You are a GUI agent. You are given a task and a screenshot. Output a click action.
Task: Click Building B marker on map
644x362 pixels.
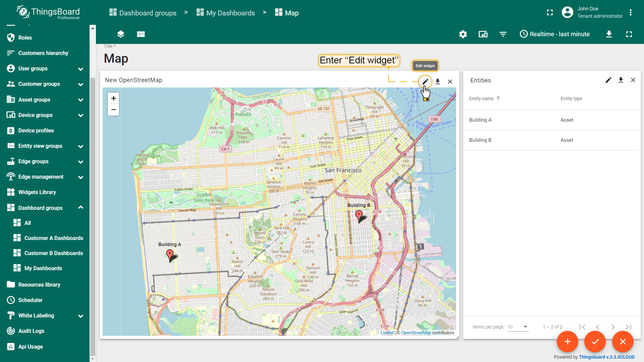359,216
